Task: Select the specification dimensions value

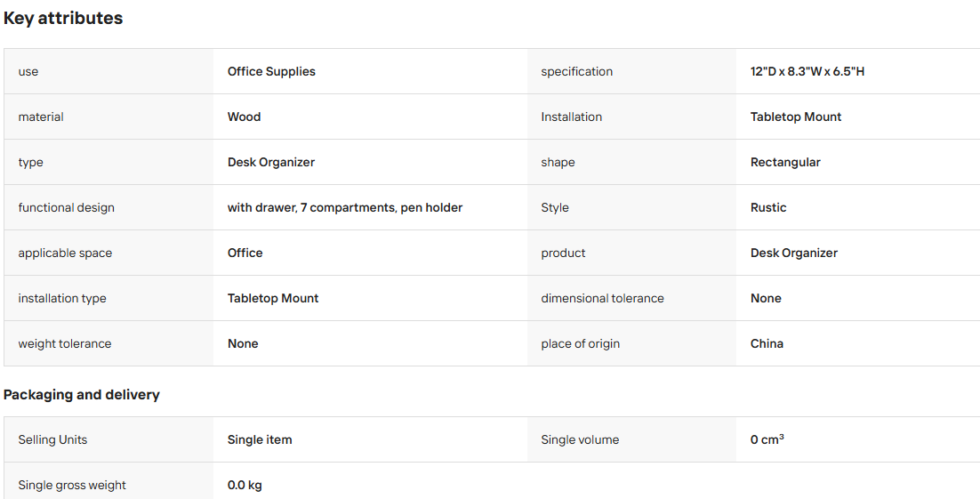Action: [807, 71]
